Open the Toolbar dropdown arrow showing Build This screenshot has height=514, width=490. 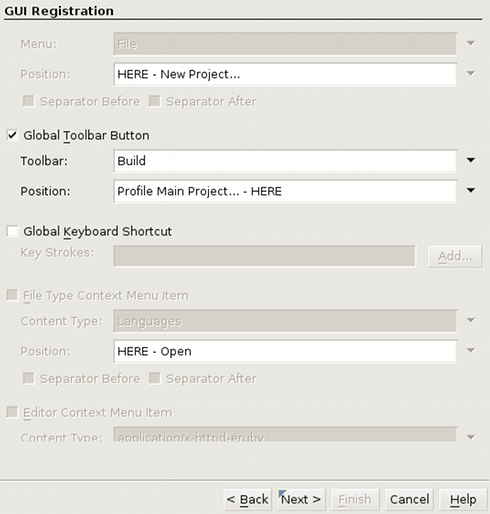[471, 160]
